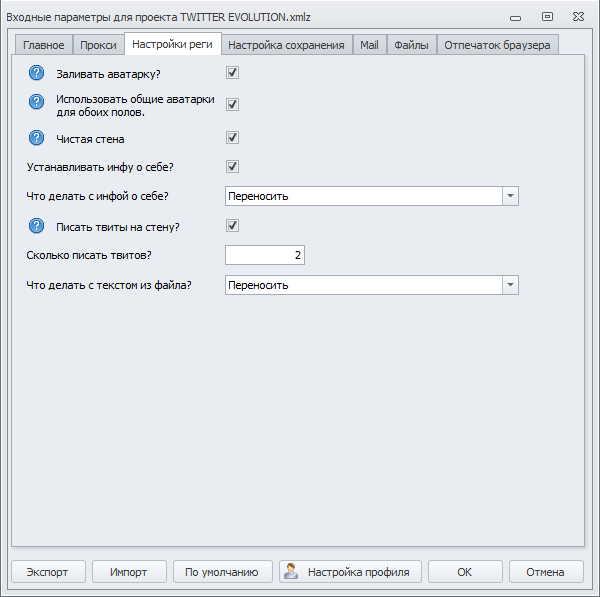The image size is (600, 597).
Task: Click the Отмена button
Action: [x=546, y=572]
